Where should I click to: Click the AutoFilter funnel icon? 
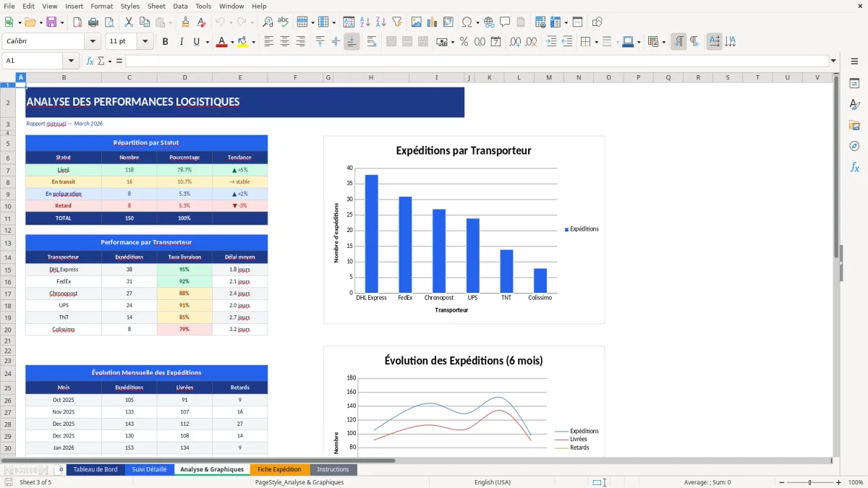click(x=399, y=22)
